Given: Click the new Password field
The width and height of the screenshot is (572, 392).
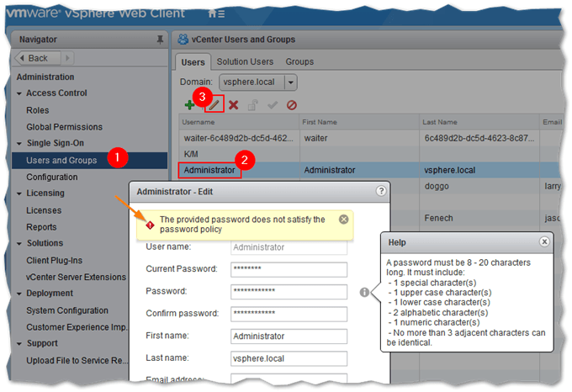Looking at the screenshot, I should (x=289, y=292).
